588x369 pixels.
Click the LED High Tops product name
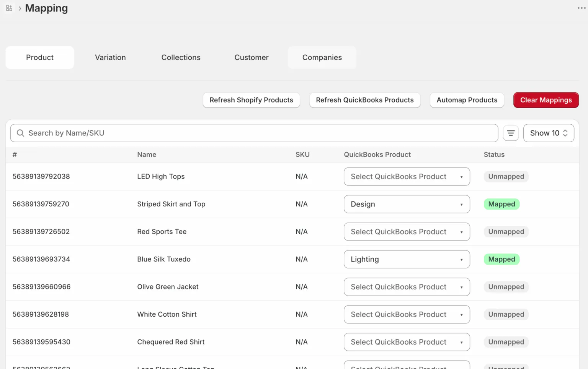[x=161, y=177]
